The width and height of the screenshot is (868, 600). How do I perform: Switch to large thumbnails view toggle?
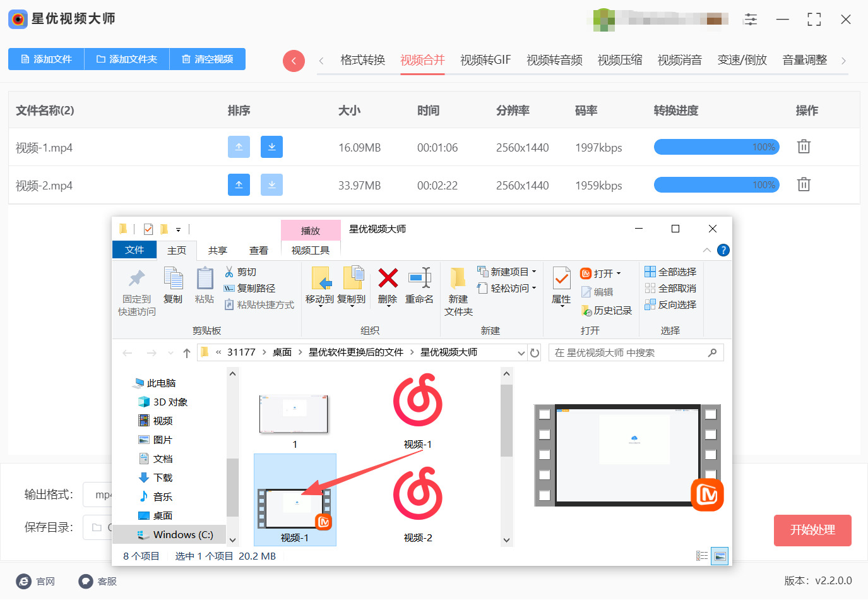tap(720, 556)
